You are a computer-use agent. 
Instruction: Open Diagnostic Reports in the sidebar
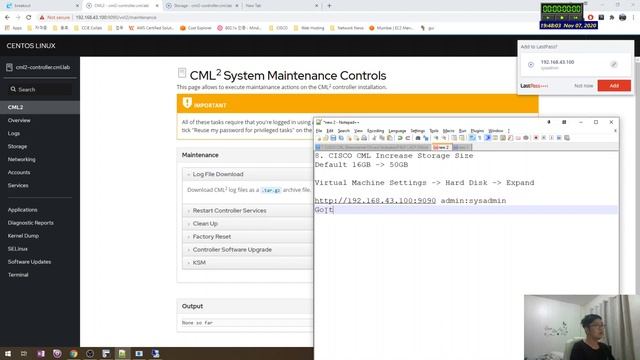pos(31,223)
